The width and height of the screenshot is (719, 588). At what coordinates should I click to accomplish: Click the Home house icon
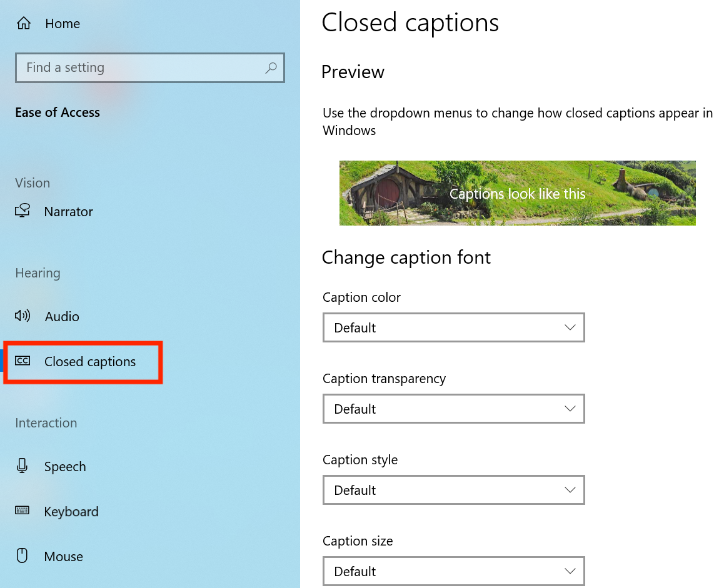[x=24, y=23]
